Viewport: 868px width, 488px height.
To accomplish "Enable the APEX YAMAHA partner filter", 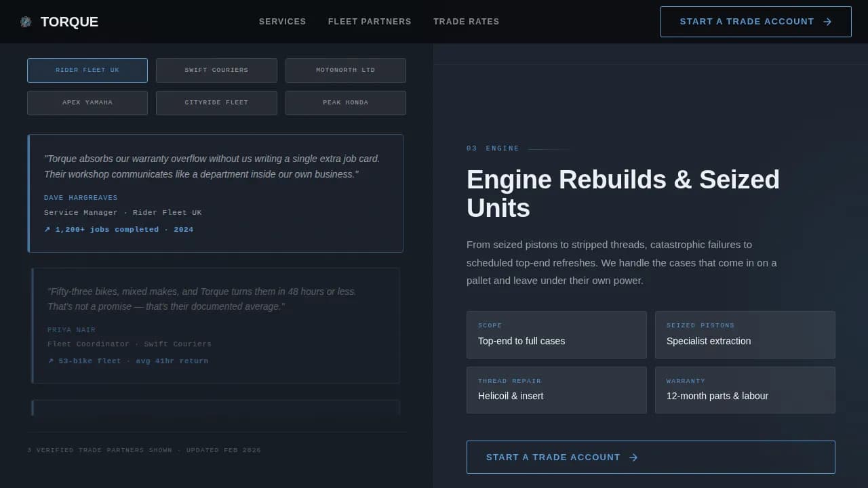I will click(x=87, y=102).
